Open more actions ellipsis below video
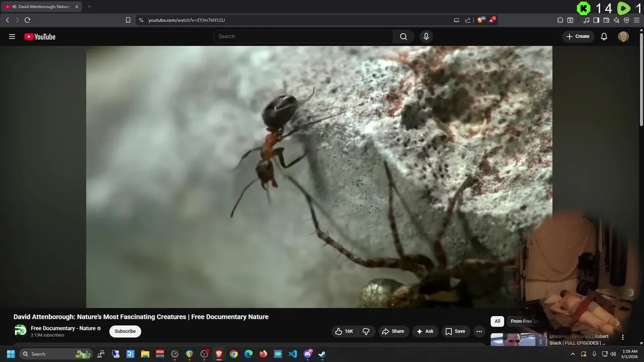The height and width of the screenshot is (362, 644). click(479, 331)
